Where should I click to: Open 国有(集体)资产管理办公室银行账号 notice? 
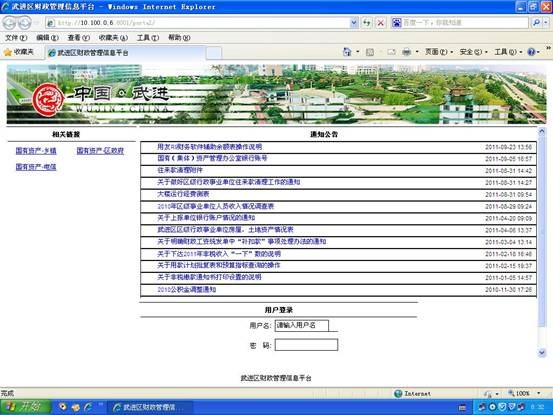click(212, 158)
